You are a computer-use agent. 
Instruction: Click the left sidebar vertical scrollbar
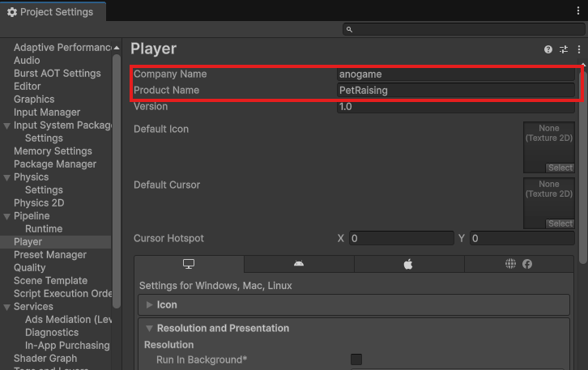(117, 181)
